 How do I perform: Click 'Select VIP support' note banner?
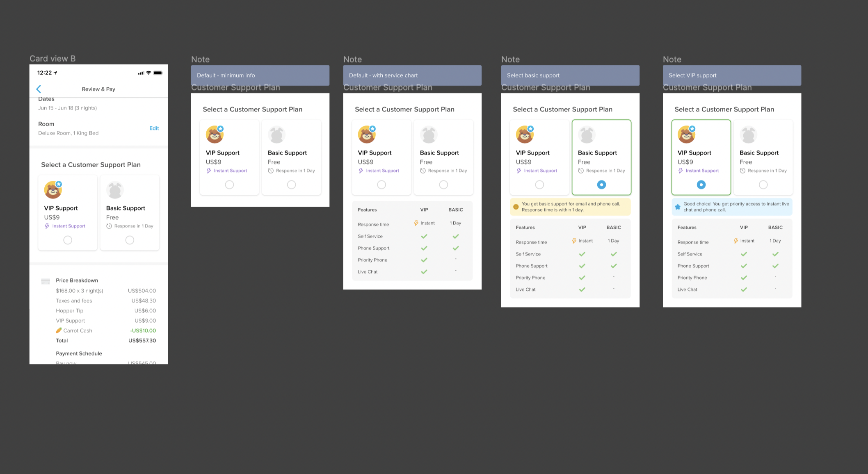[x=732, y=75]
